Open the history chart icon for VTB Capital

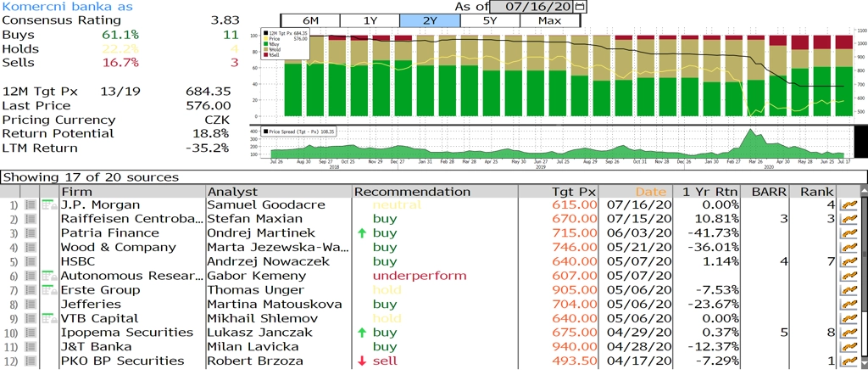pos(847,318)
